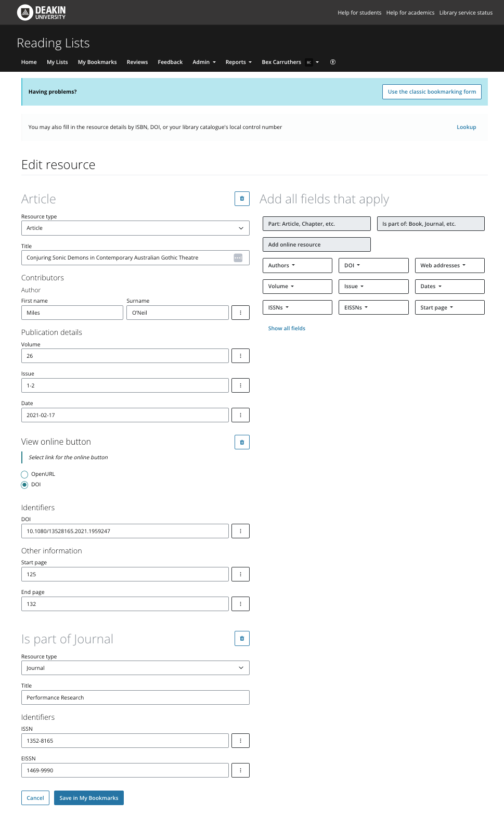The height and width of the screenshot is (815, 504).
Task: Open the Journal resource type dropdown
Action: coord(135,668)
